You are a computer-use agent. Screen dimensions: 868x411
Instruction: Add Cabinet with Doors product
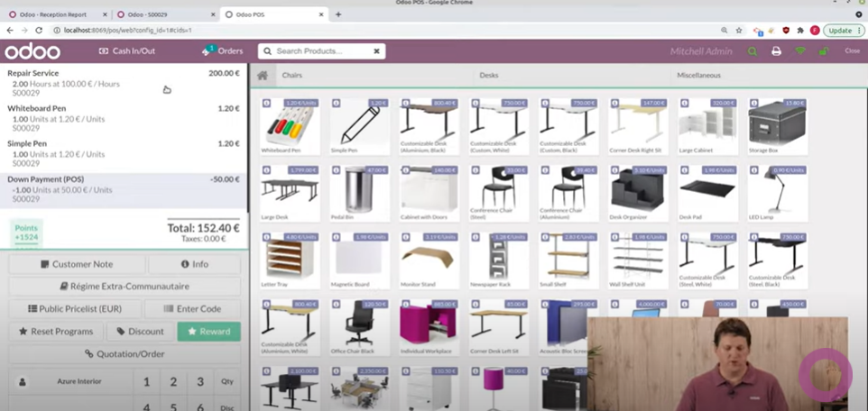coord(429,193)
